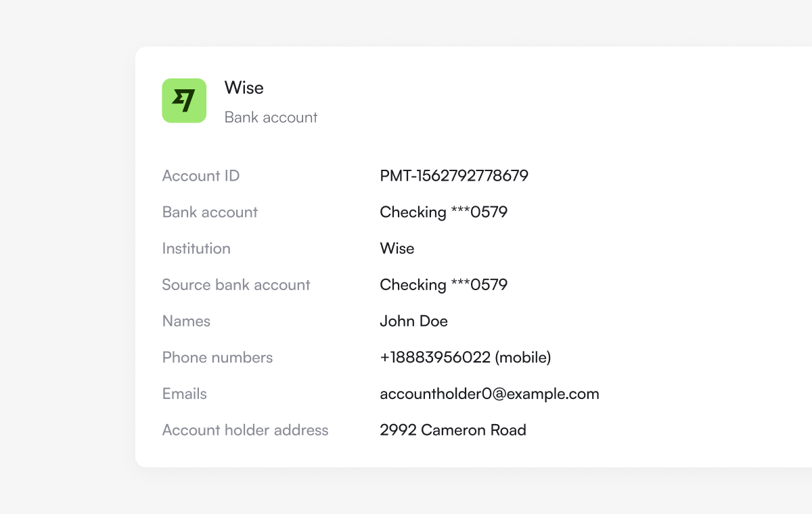Click the Names label
Viewport: 812px width, 514px height.
pos(186,321)
